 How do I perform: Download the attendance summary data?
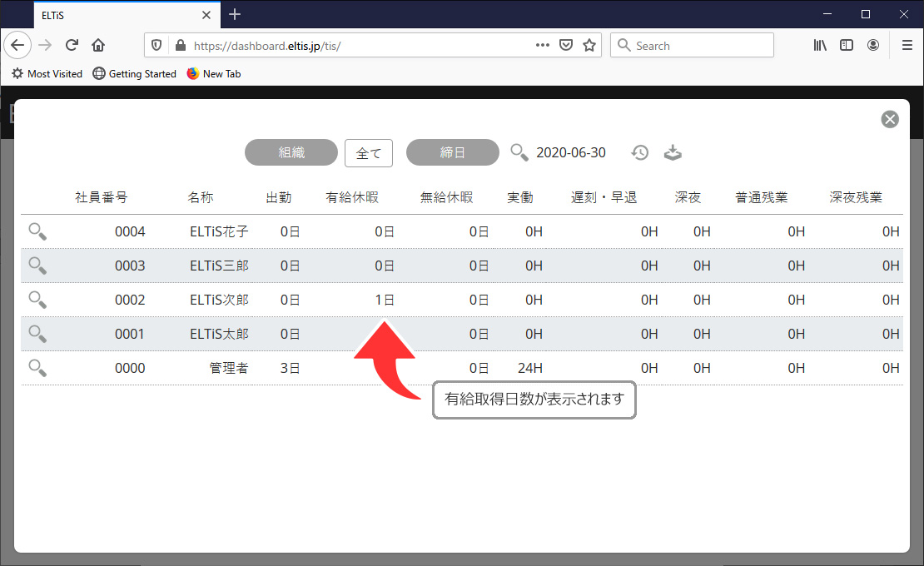point(673,152)
